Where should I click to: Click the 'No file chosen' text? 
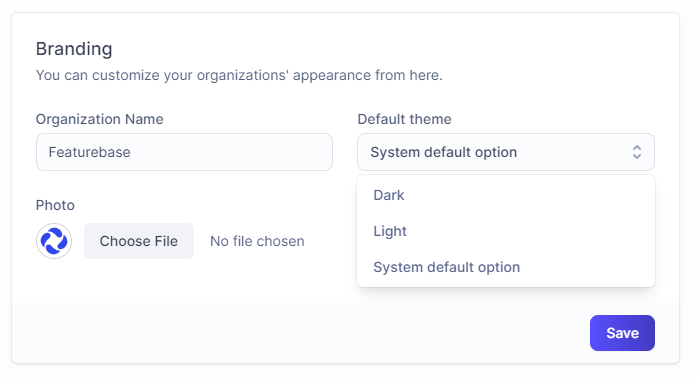pyautogui.click(x=257, y=241)
